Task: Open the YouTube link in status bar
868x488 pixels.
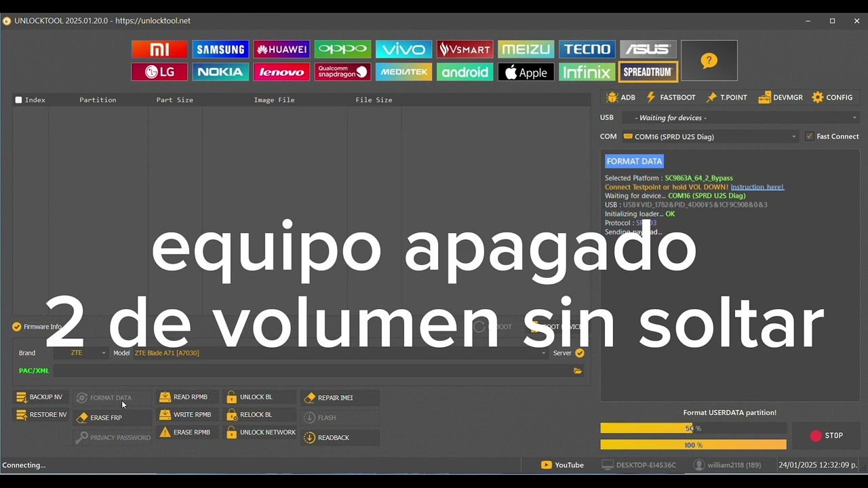Action: [562, 465]
